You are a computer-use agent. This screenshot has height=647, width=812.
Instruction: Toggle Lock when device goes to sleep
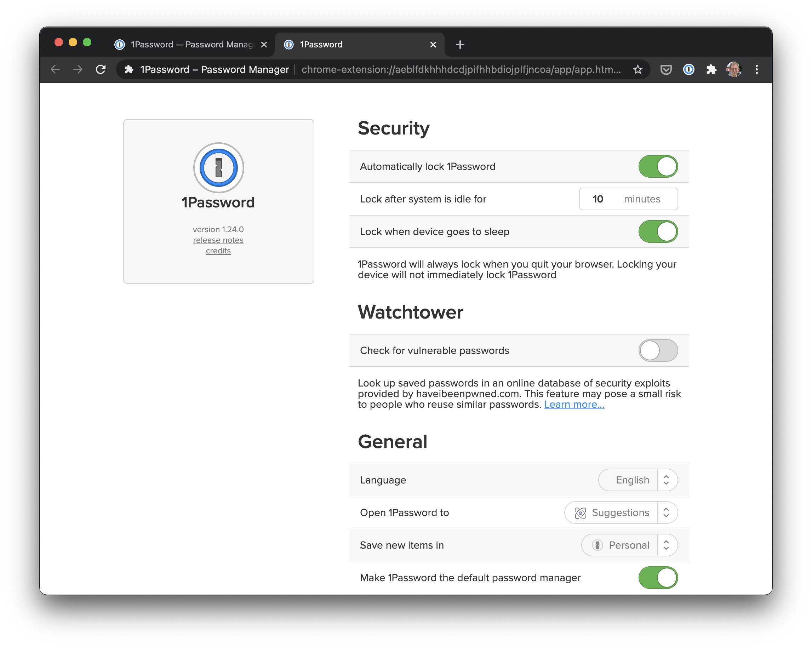pyautogui.click(x=658, y=231)
